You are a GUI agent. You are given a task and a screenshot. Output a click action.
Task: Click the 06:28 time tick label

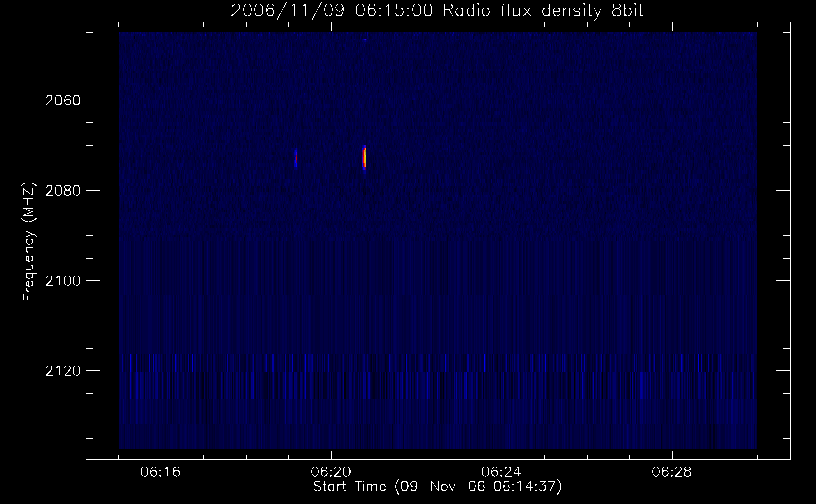click(x=672, y=472)
